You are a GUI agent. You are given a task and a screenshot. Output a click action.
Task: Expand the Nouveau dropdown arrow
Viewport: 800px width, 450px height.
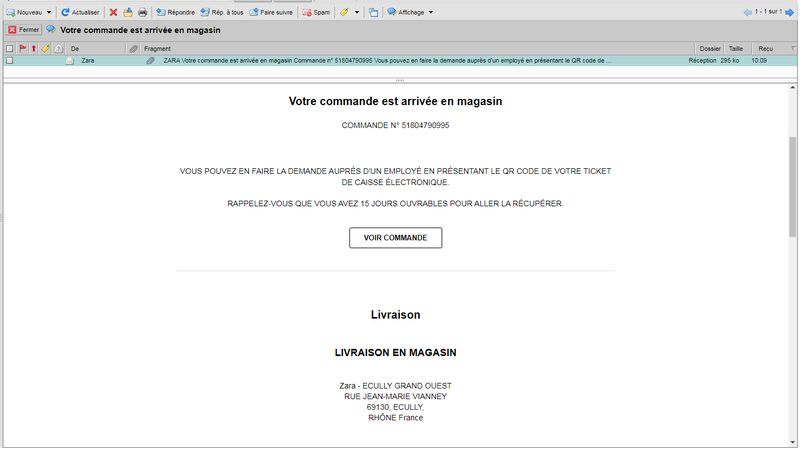(49, 12)
